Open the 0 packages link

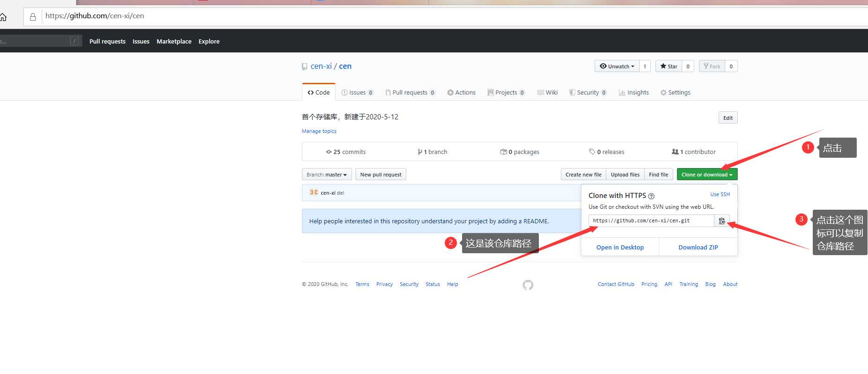520,152
